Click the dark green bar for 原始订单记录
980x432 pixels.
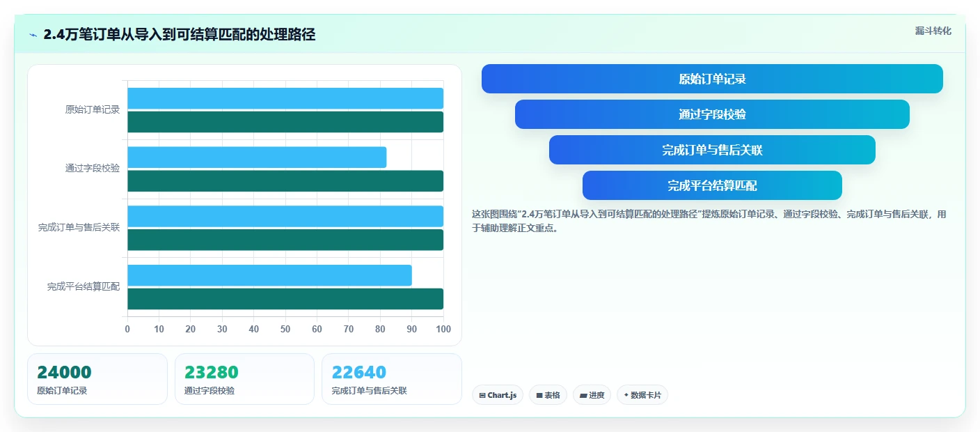(285, 122)
